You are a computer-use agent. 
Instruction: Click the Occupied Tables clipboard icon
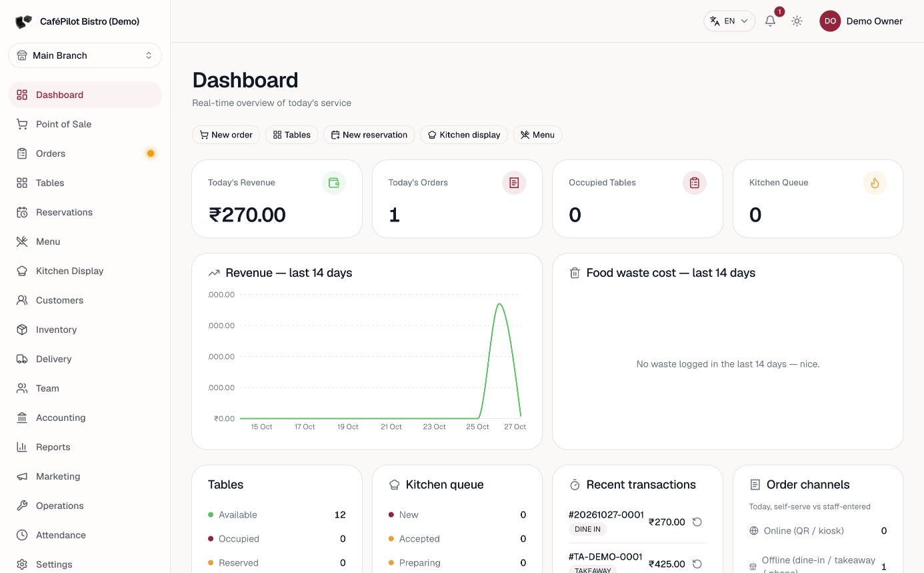[x=695, y=183]
